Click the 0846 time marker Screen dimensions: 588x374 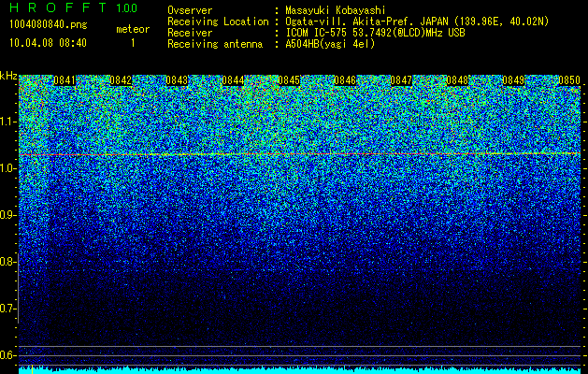[x=345, y=80]
